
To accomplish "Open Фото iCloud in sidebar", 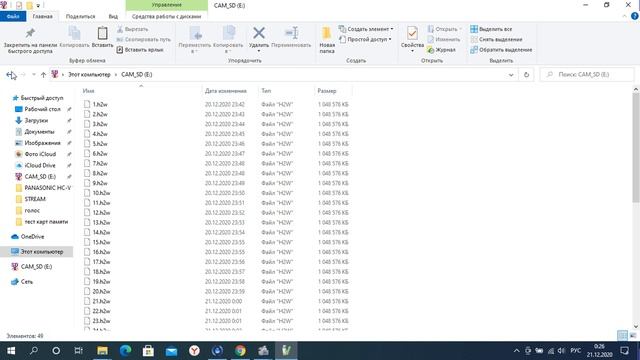I will point(35,154).
